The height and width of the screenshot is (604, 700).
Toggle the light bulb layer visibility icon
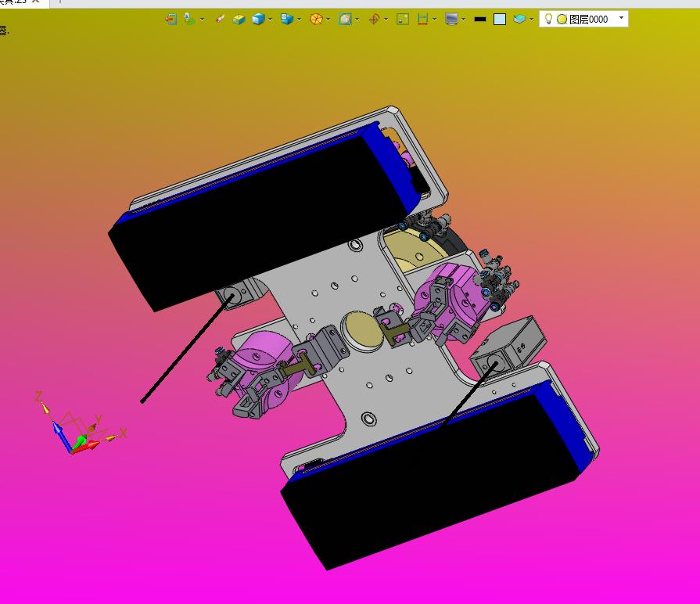click(549, 19)
